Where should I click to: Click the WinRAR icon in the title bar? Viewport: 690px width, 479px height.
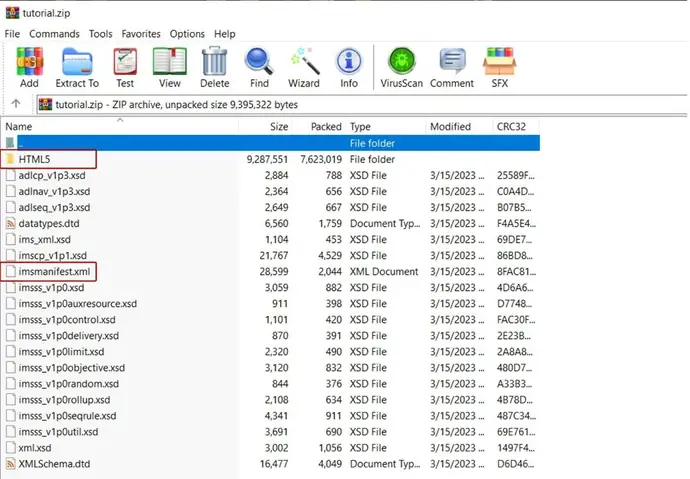click(12, 13)
